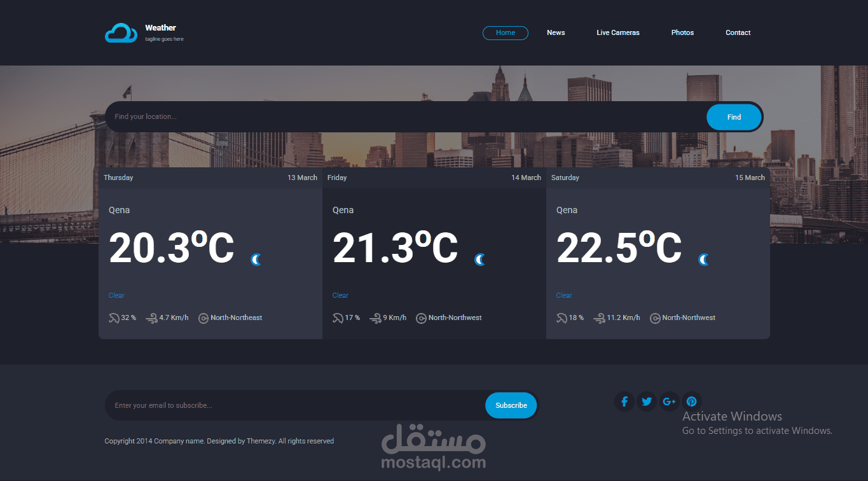Click the humidity icon showing 32 %
This screenshot has width=868, height=481.
tap(113, 317)
